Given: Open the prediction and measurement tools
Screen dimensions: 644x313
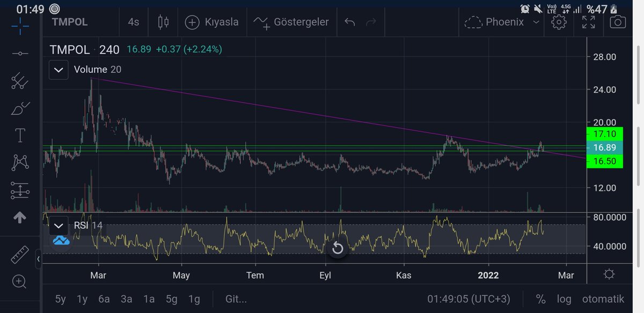Looking at the screenshot, I should click(20, 190).
